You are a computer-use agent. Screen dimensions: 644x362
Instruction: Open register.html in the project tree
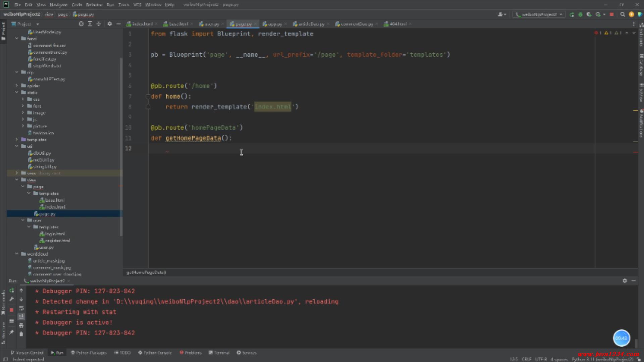57,241
